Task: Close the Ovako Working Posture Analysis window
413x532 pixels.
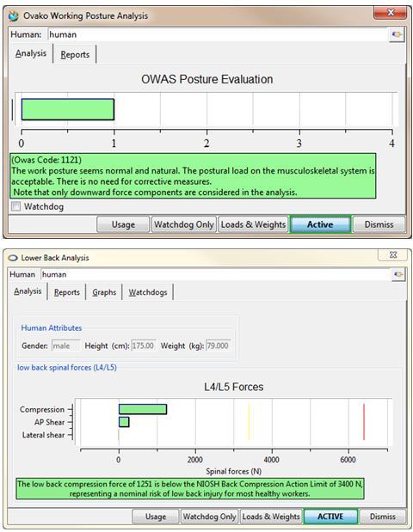Action: 390,13
